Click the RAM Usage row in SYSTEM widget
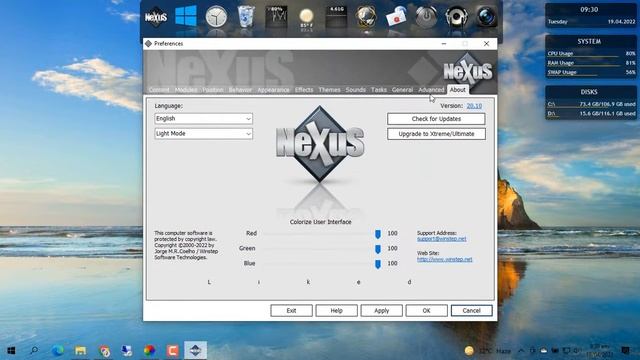 coord(591,63)
